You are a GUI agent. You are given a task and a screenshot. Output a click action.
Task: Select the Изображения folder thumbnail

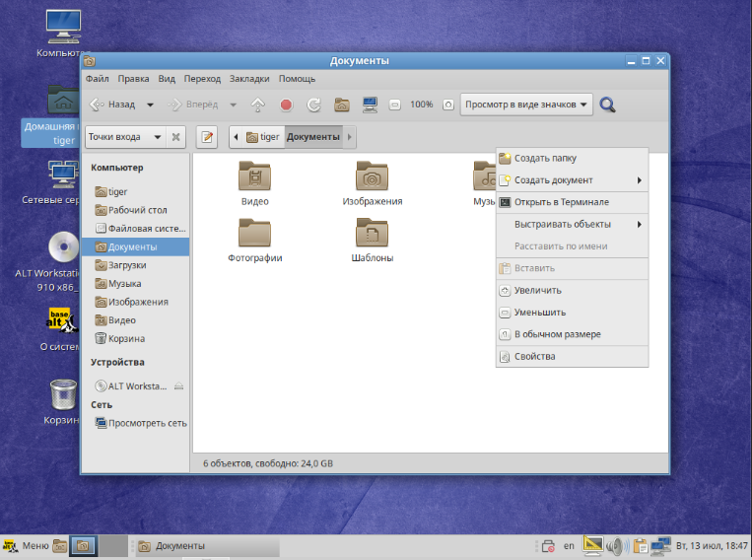[373, 177]
